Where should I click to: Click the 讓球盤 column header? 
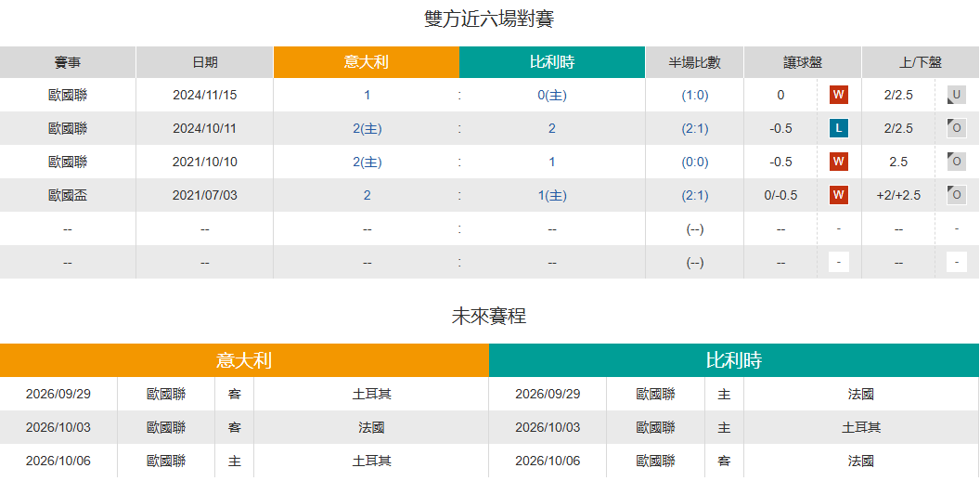click(x=803, y=62)
